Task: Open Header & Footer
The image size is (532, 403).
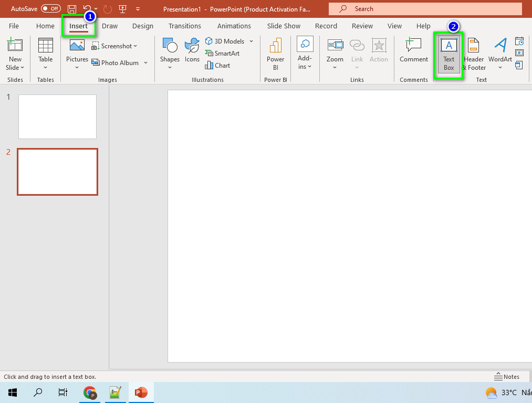Action: (474, 54)
